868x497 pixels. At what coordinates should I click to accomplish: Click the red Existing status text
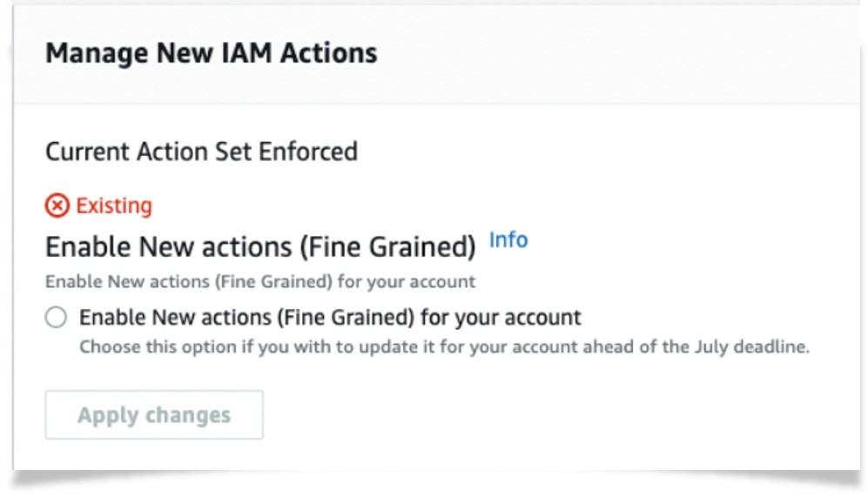(x=114, y=206)
